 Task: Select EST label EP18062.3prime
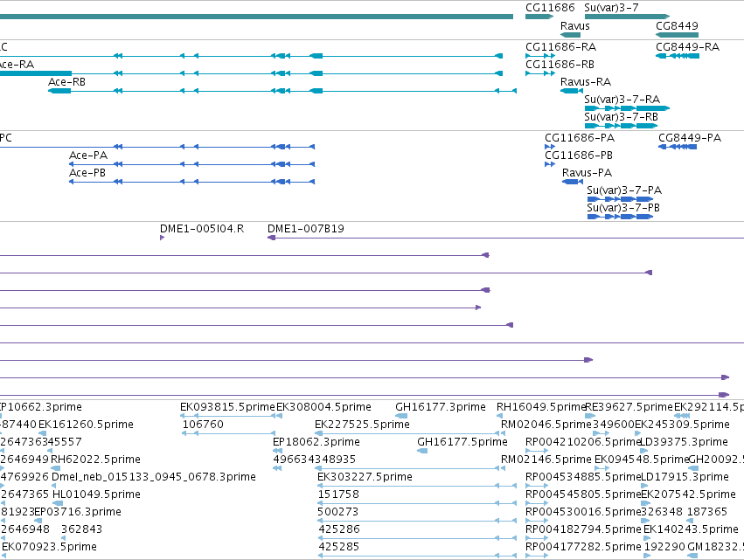tap(316, 441)
